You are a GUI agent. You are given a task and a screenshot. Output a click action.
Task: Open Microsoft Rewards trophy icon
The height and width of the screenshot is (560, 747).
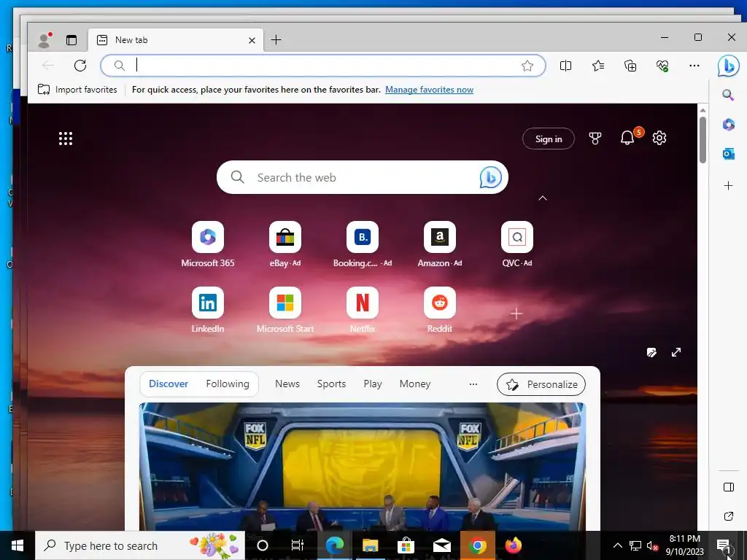pos(595,139)
